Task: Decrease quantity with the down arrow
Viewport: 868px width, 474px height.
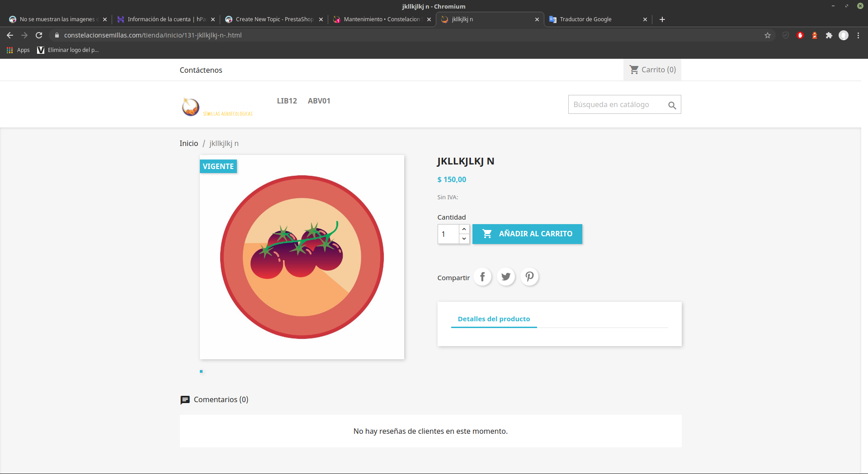Action: coord(464,239)
